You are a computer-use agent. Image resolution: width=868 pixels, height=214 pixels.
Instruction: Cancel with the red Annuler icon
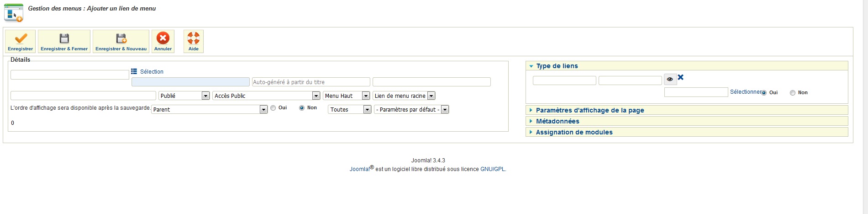pyautogui.click(x=163, y=38)
